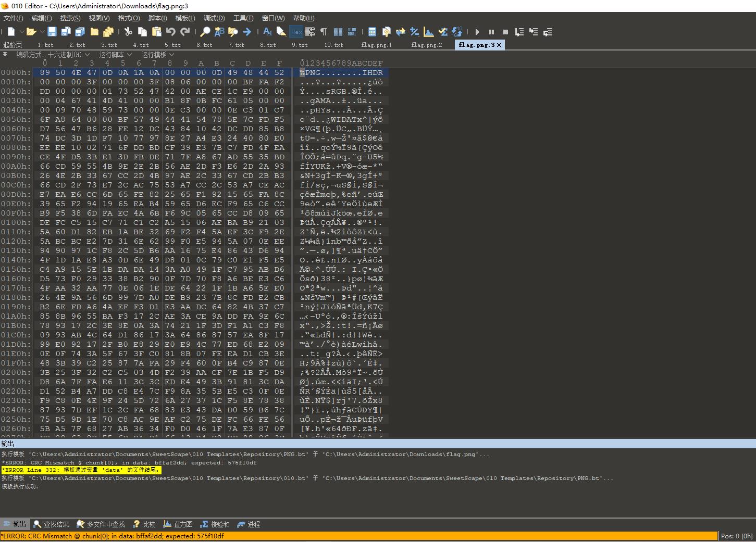Close the flag.png:3 tab
Screen dimensions: 756x542
tap(499, 45)
